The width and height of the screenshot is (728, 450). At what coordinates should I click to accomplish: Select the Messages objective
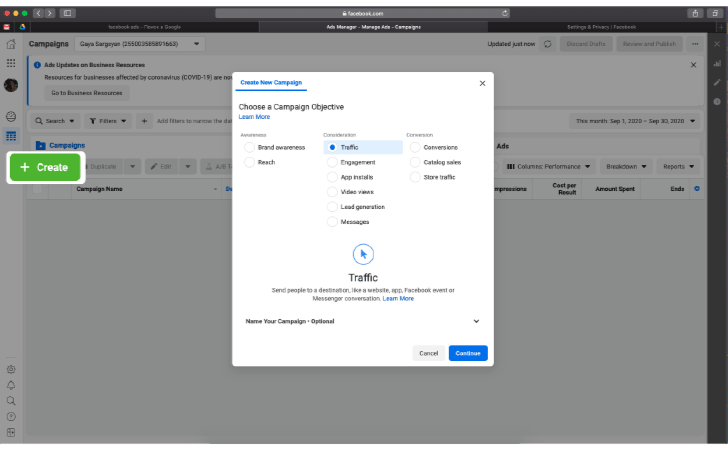[332, 222]
